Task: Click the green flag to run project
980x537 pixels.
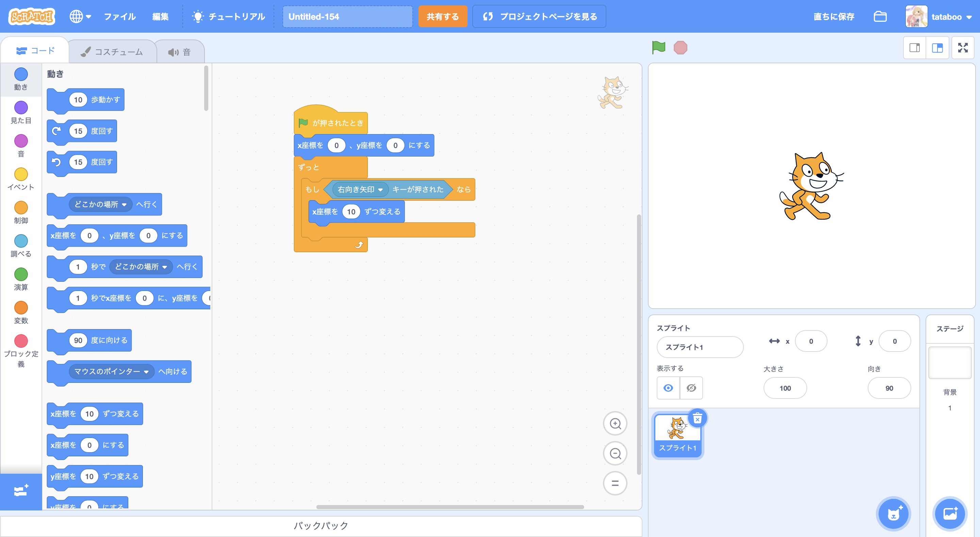Action: (658, 48)
